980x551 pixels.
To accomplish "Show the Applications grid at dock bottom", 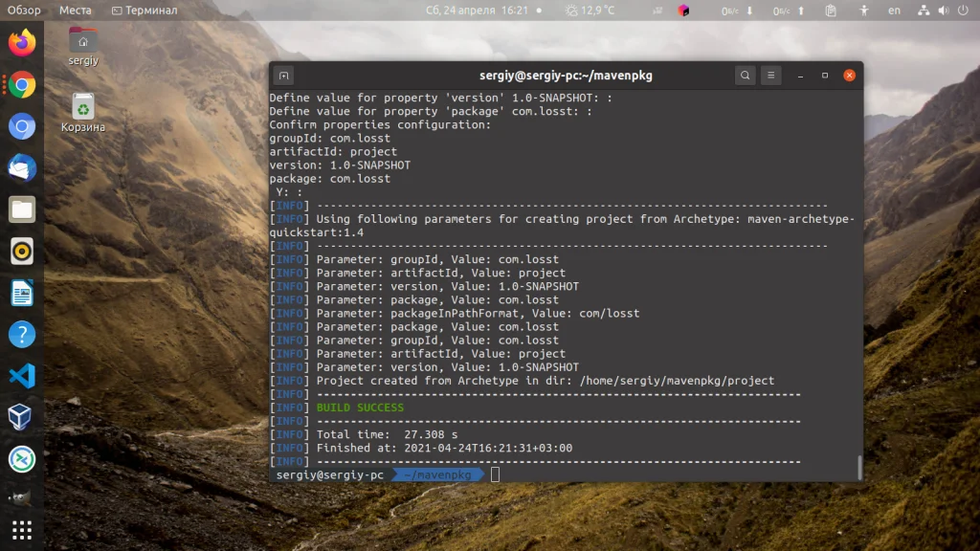I will click(21, 531).
